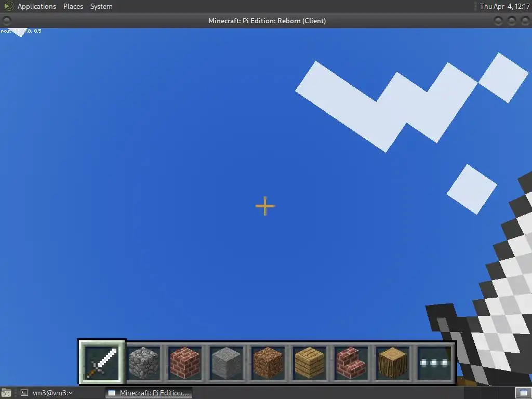Screen dimensions: 532x399
Task: Select the wooden planks hotbar slot
Action: coord(310,363)
